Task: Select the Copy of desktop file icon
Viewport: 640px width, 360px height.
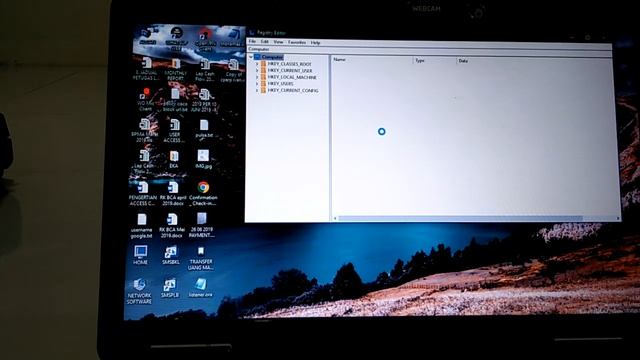Action: 233,71
